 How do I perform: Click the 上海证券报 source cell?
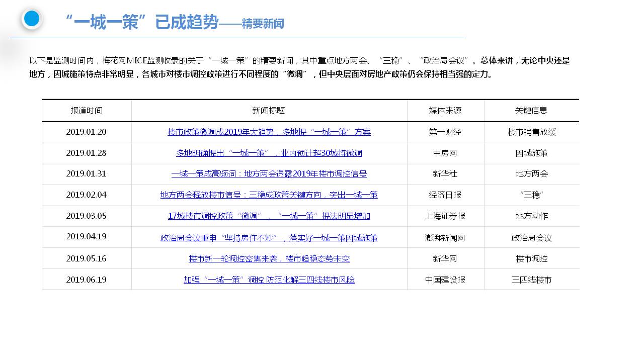tap(445, 216)
